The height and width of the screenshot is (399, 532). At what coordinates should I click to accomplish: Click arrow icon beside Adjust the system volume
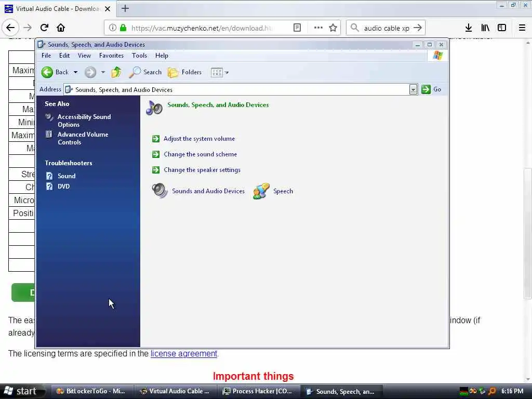coord(156,138)
